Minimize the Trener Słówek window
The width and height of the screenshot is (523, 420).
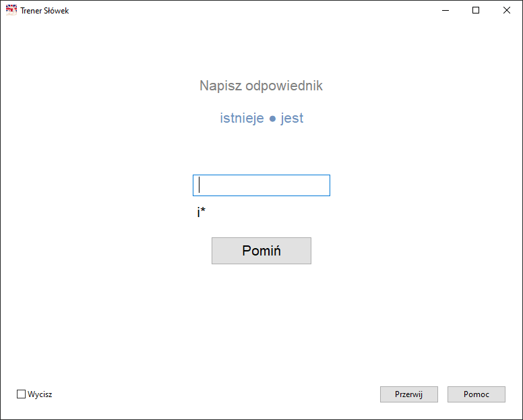(445, 10)
